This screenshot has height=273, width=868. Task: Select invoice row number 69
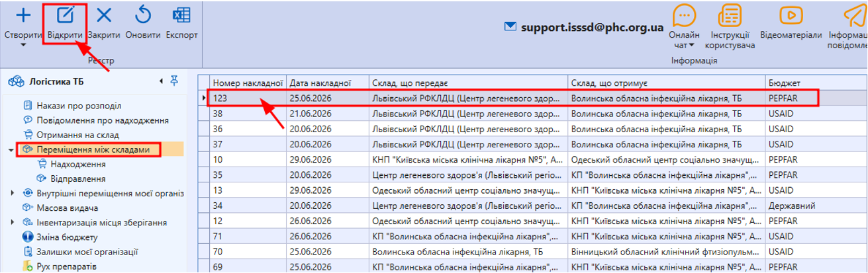534,266
